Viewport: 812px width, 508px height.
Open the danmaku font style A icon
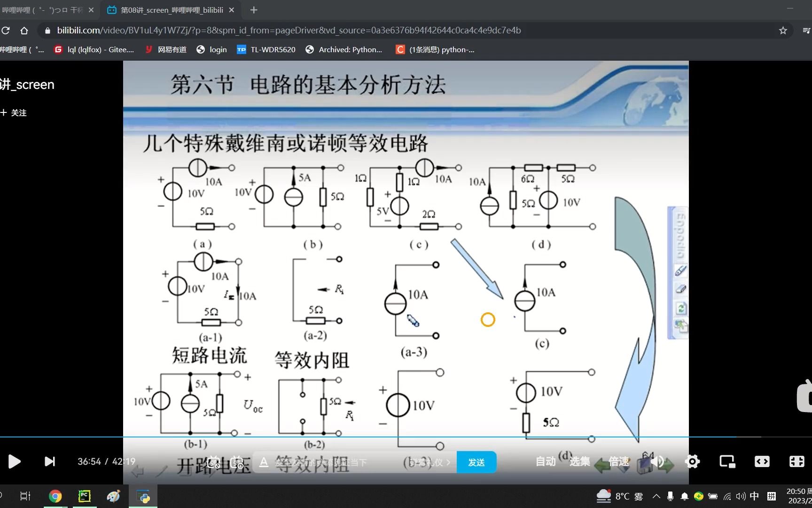point(264,462)
